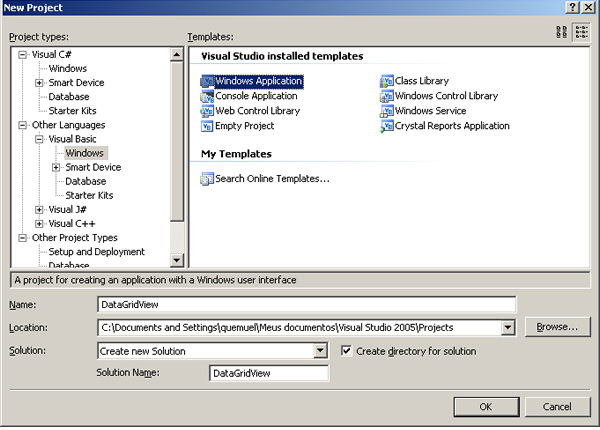This screenshot has height=430, width=600.
Task: Click the project types scrollbar down arrow
Action: coord(177,261)
